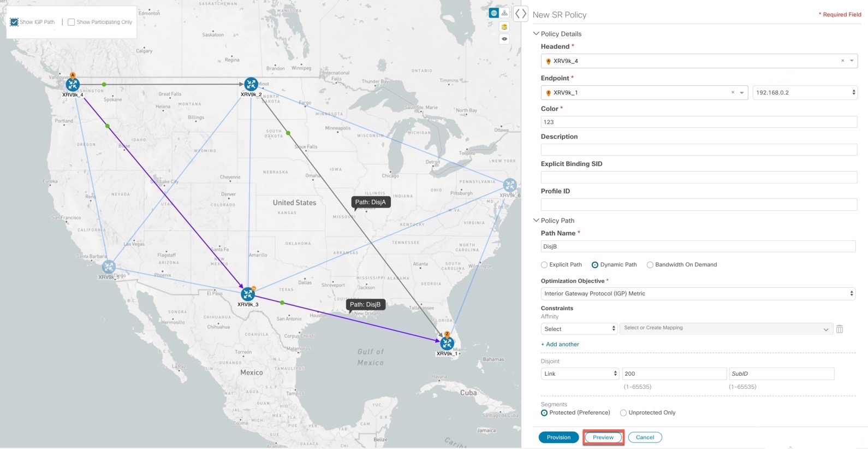
Task: Delete the affinity row with trash icon
Action: (840, 329)
